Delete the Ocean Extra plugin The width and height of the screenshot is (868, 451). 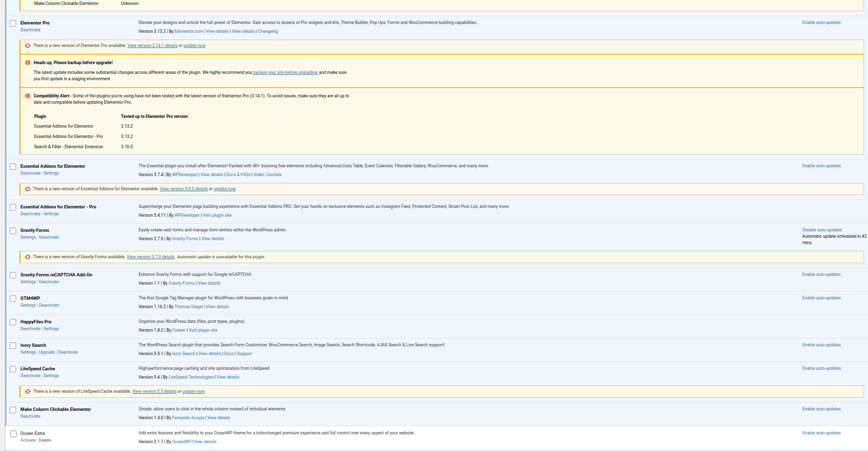tap(45, 440)
